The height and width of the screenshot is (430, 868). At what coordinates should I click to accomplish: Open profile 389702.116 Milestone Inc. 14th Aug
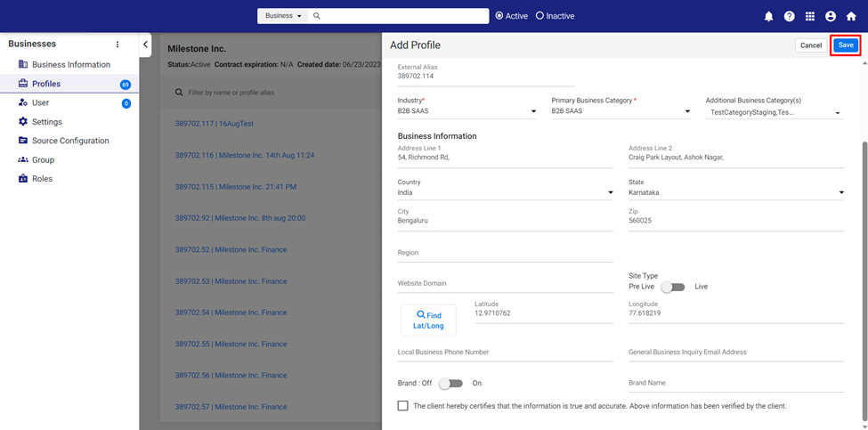pos(245,156)
